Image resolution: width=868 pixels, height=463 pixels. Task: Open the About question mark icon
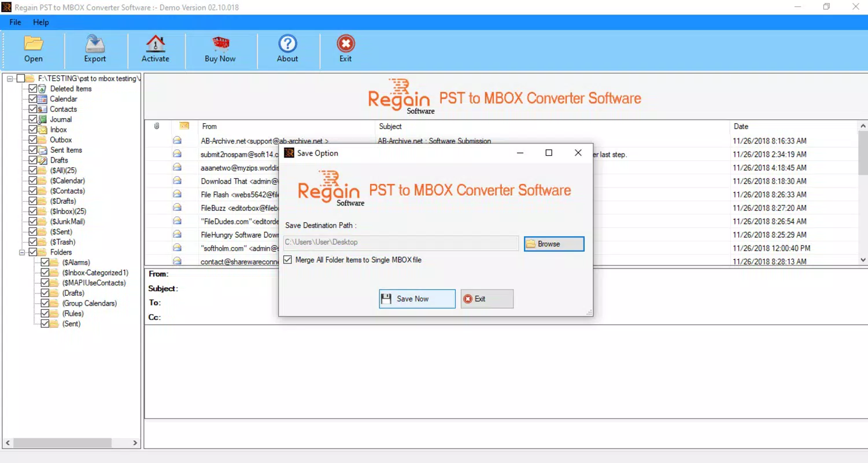287,44
